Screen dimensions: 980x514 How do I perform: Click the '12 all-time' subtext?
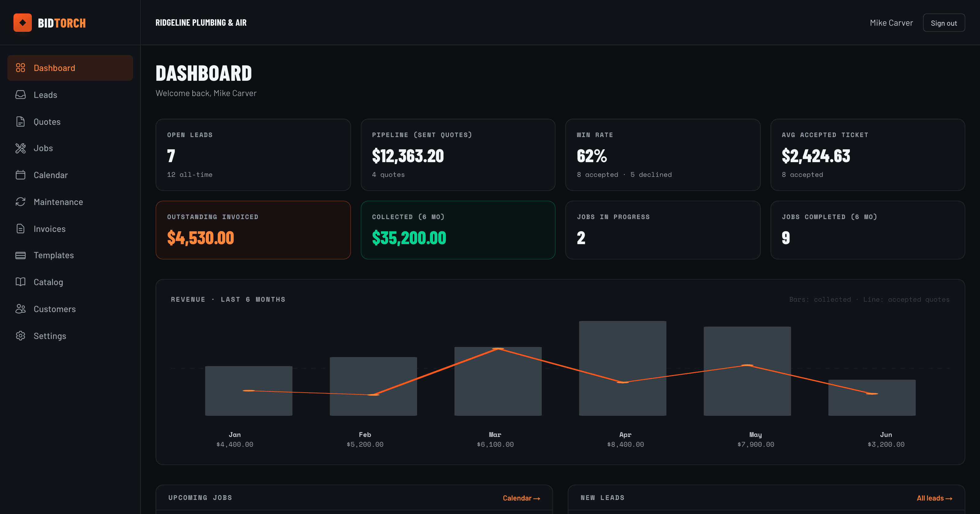coord(190,174)
